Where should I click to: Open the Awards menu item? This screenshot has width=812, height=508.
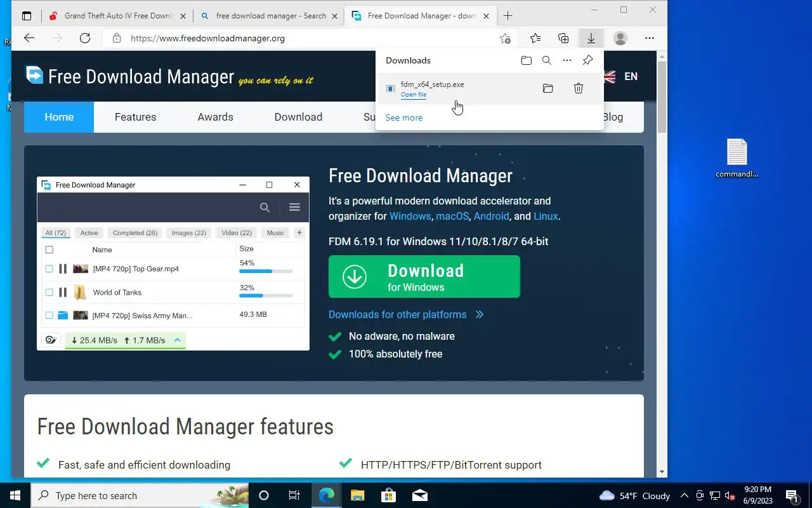(x=216, y=117)
